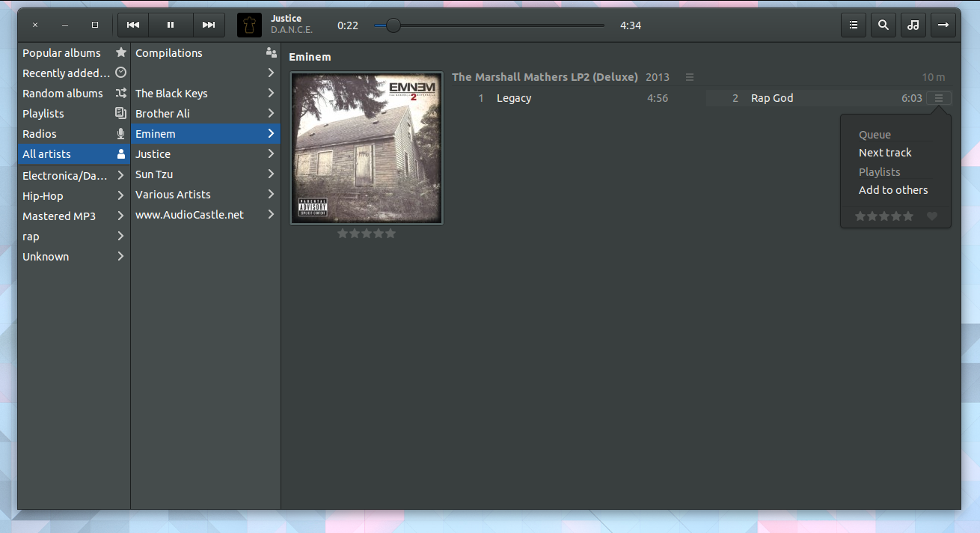Open the playback list button in the header
The width and height of the screenshot is (980, 533).
point(854,25)
